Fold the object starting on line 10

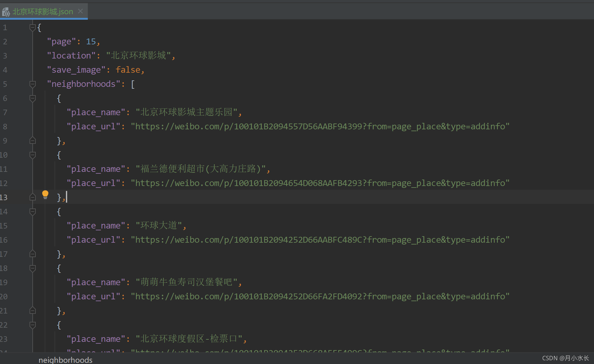coord(32,155)
